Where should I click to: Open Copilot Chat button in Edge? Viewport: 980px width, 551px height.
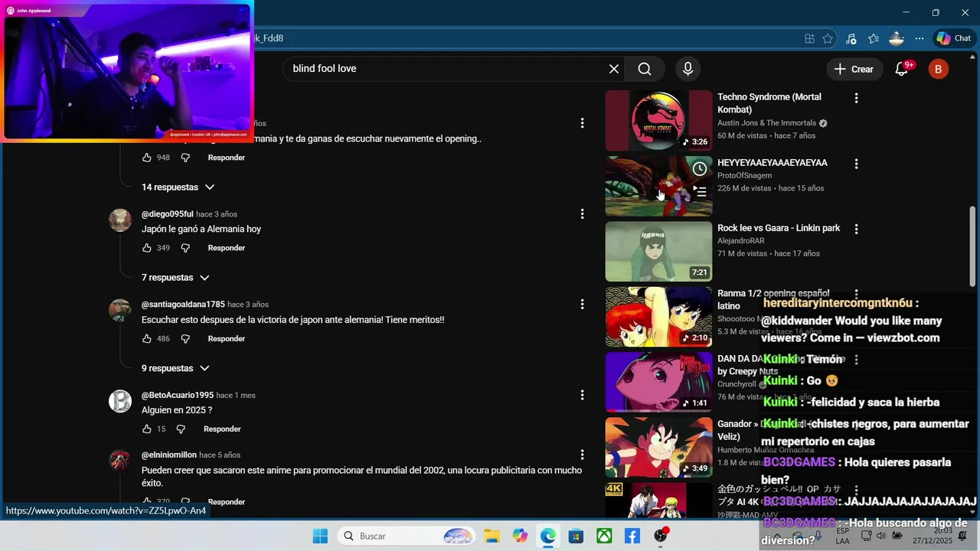[x=954, y=38]
